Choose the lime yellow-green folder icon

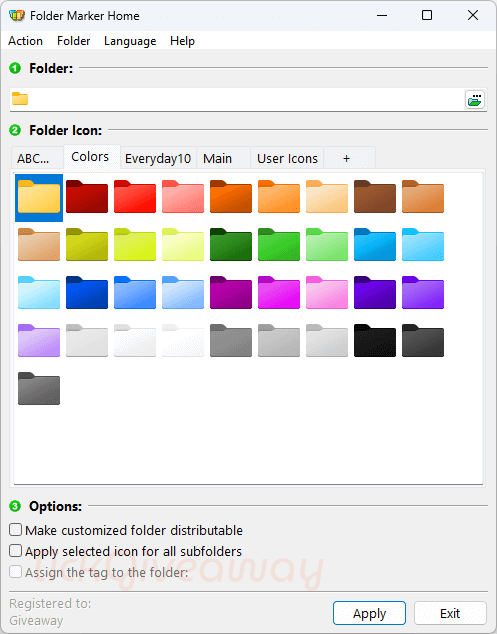(x=135, y=245)
